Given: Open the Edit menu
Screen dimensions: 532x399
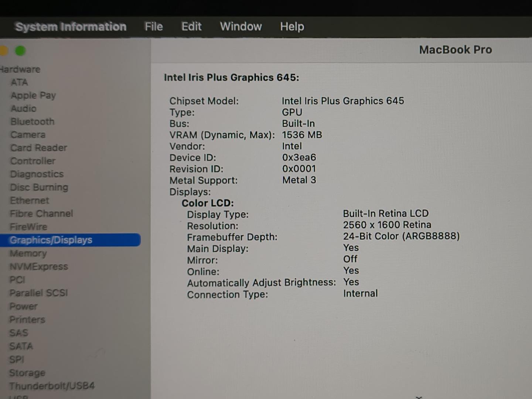Looking at the screenshot, I should click(191, 27).
